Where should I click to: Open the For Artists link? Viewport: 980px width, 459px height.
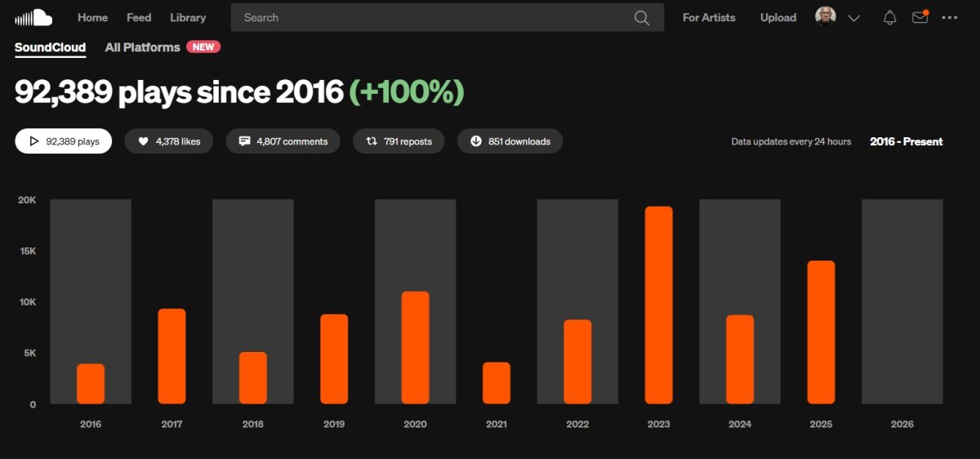[x=709, y=17]
